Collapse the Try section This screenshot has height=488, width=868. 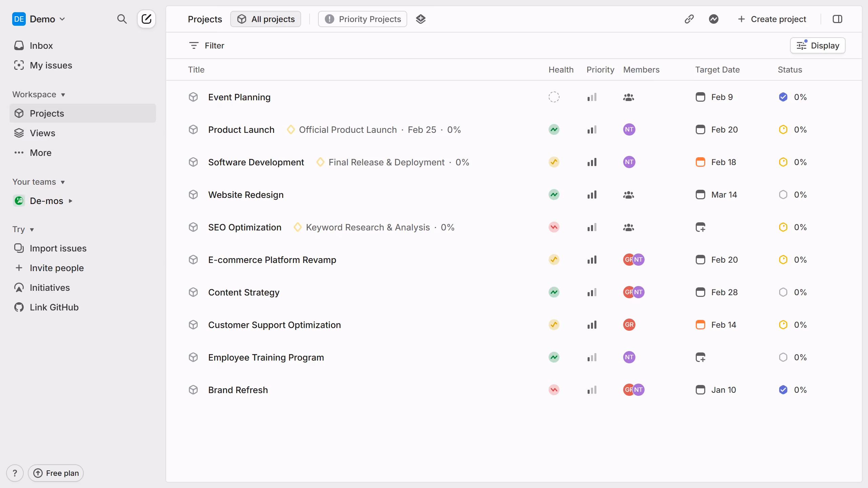tap(23, 229)
